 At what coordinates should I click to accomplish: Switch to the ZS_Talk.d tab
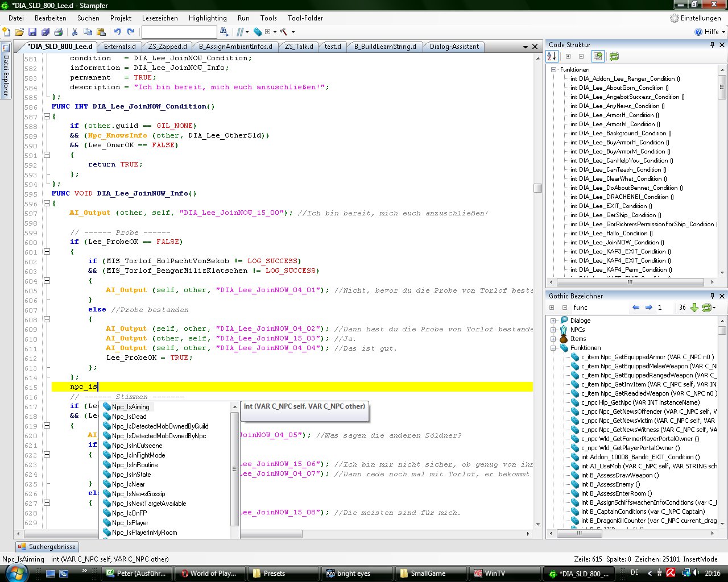tap(299, 47)
